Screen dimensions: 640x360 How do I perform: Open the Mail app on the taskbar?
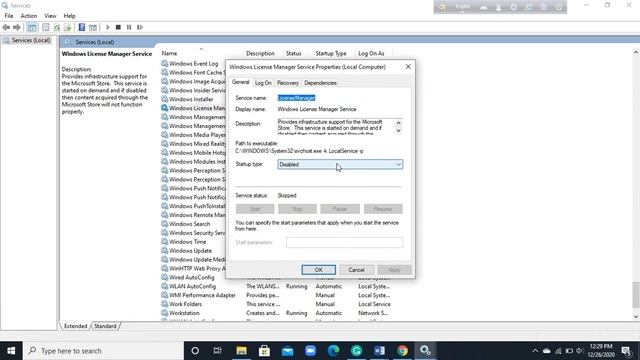pos(287,351)
